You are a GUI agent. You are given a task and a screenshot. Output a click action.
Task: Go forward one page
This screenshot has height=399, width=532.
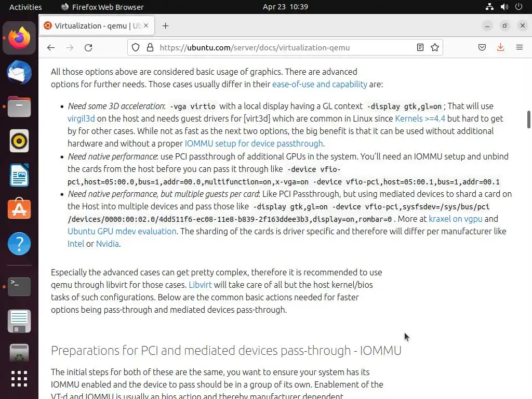pyautogui.click(x=70, y=47)
